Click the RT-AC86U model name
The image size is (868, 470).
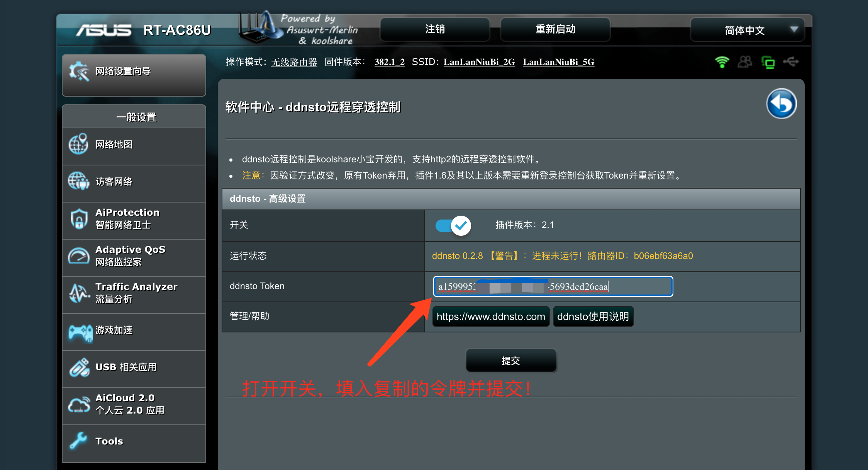point(177,30)
